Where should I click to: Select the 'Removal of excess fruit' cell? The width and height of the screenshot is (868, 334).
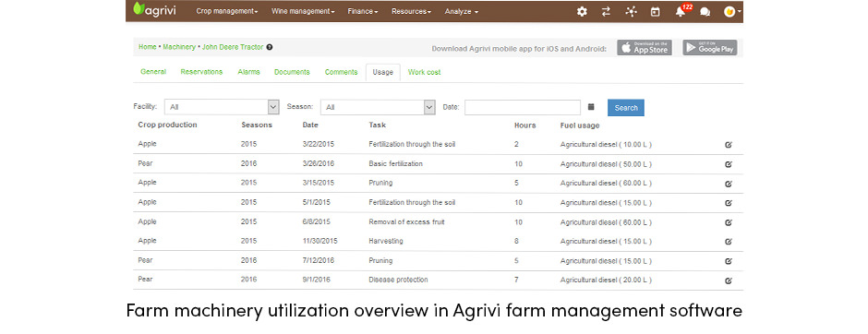point(407,221)
